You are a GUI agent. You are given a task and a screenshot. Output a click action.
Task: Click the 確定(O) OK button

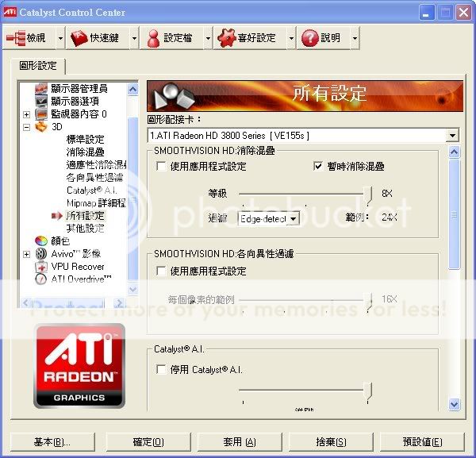pos(148,441)
